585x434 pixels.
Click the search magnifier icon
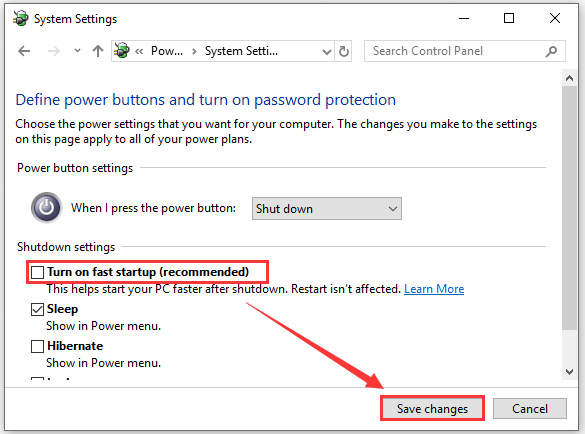pos(551,51)
